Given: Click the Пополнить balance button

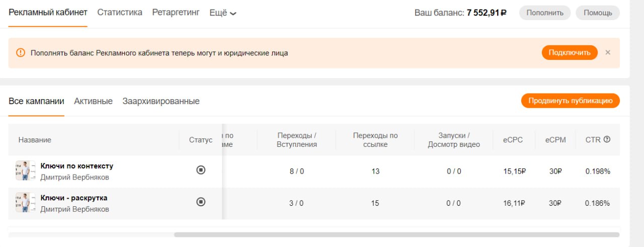Looking at the screenshot, I should 545,13.
